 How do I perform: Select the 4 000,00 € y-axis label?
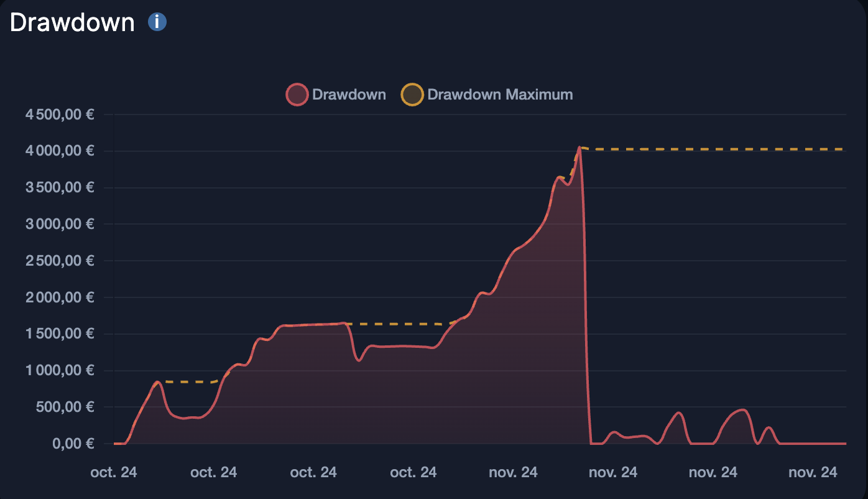point(60,151)
